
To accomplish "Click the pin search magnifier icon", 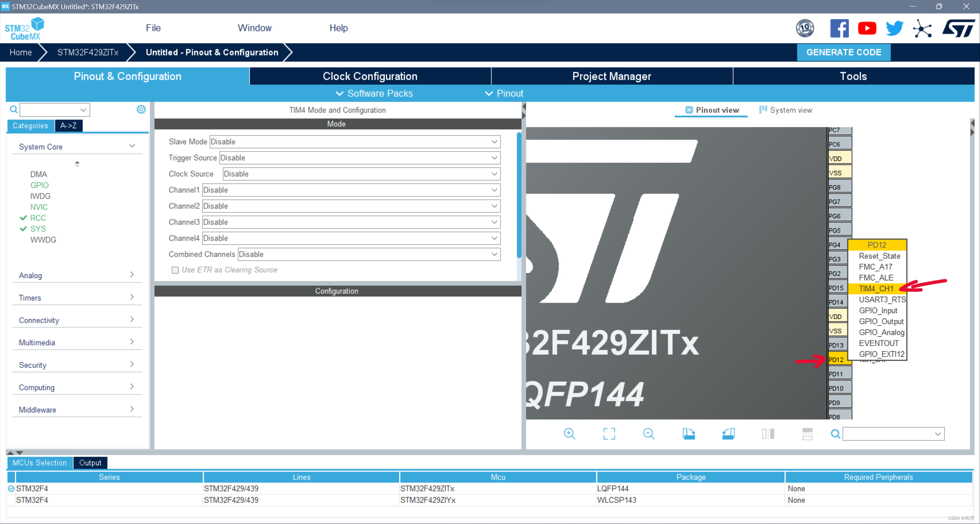I will point(835,434).
